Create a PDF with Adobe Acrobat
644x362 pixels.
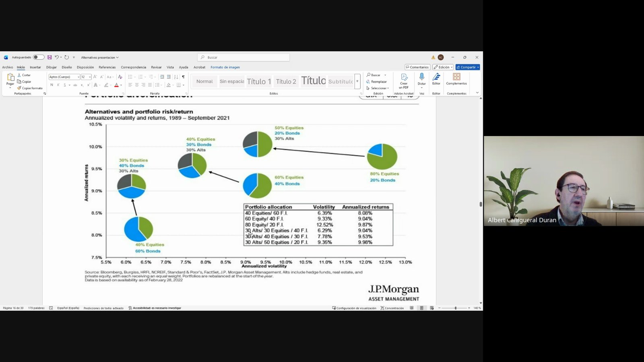pos(404,81)
